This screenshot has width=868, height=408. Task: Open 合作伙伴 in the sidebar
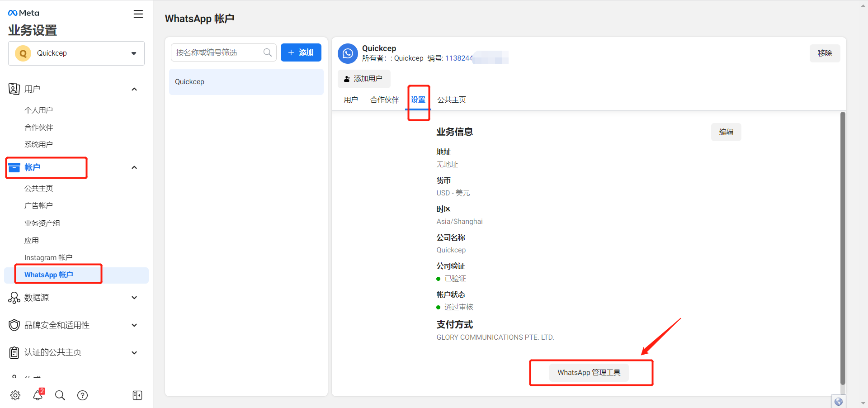[38, 127]
